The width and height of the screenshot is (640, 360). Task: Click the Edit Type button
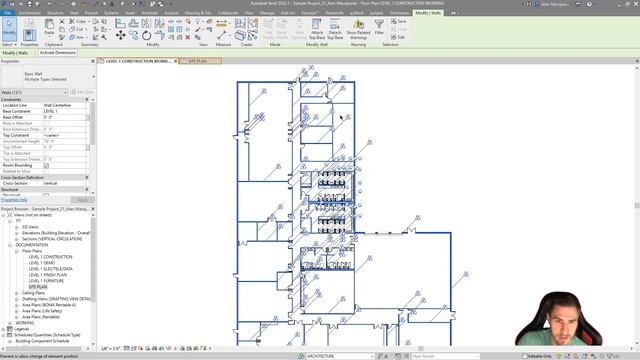tap(82, 93)
